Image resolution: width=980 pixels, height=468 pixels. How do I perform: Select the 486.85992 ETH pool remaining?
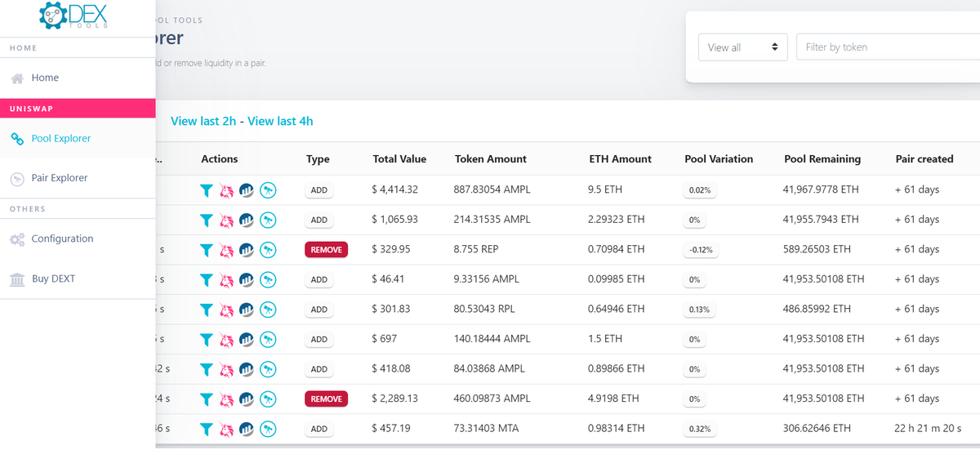tap(817, 309)
